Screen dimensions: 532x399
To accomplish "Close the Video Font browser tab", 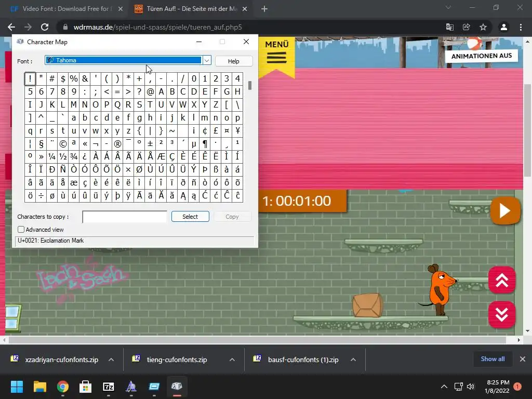I will coord(121,9).
